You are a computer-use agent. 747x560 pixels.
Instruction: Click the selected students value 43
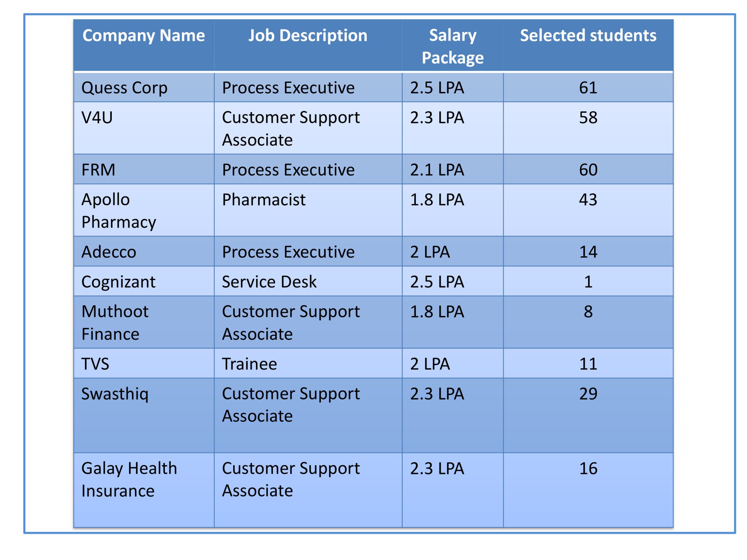pyautogui.click(x=588, y=200)
